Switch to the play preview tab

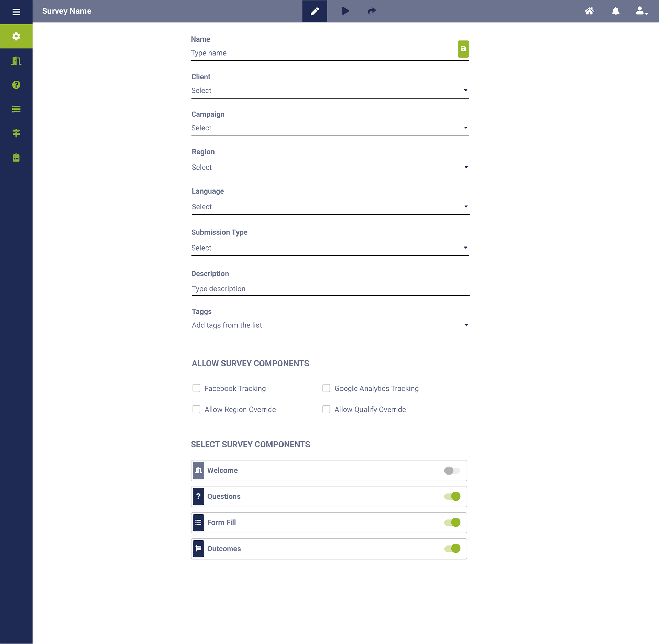(345, 11)
